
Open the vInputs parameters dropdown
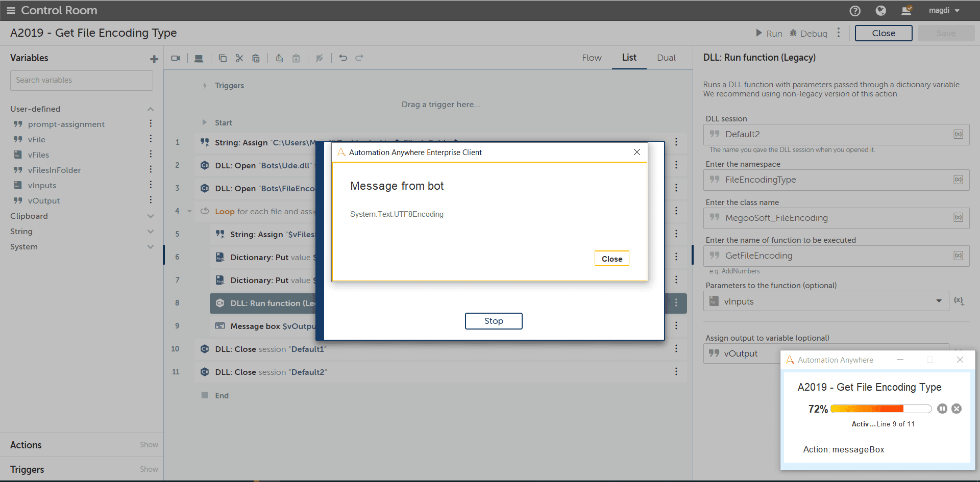826,301
